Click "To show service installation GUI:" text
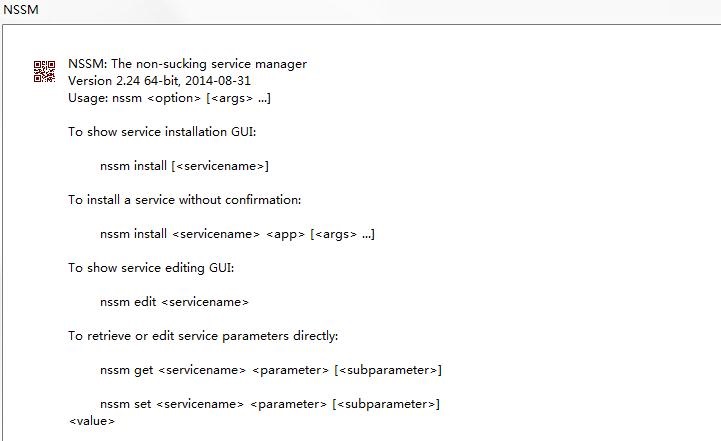 (162, 132)
